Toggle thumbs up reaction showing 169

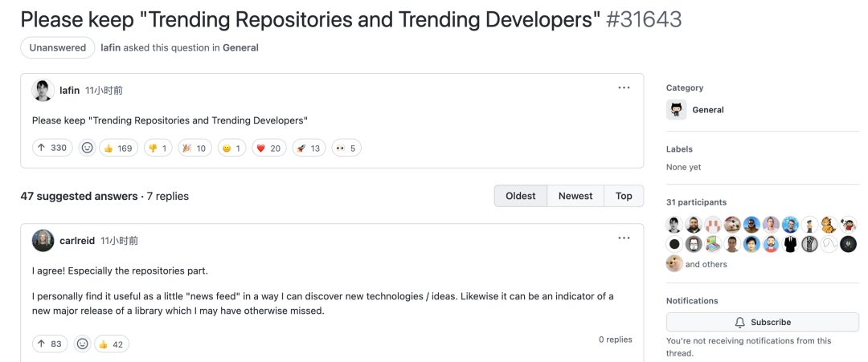click(118, 148)
